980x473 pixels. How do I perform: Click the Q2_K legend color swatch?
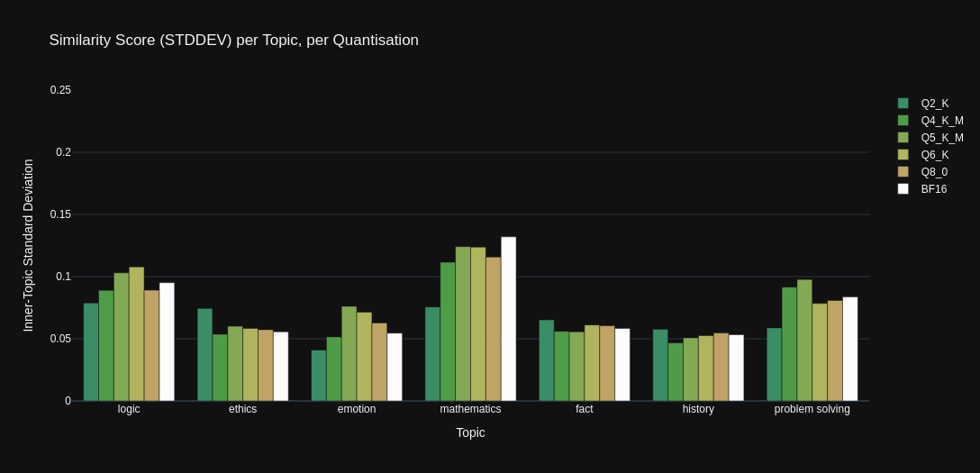pos(903,103)
